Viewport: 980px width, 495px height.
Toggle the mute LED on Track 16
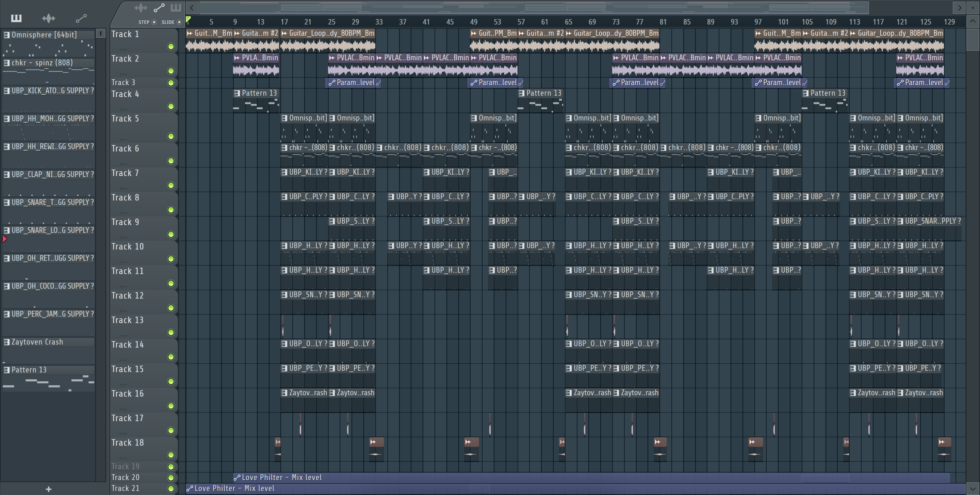click(171, 406)
